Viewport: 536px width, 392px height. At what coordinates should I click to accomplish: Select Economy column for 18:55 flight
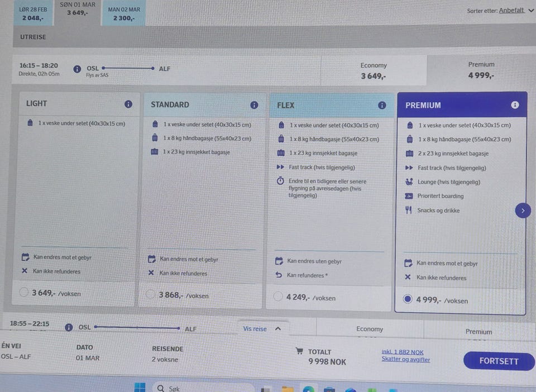pyautogui.click(x=370, y=329)
